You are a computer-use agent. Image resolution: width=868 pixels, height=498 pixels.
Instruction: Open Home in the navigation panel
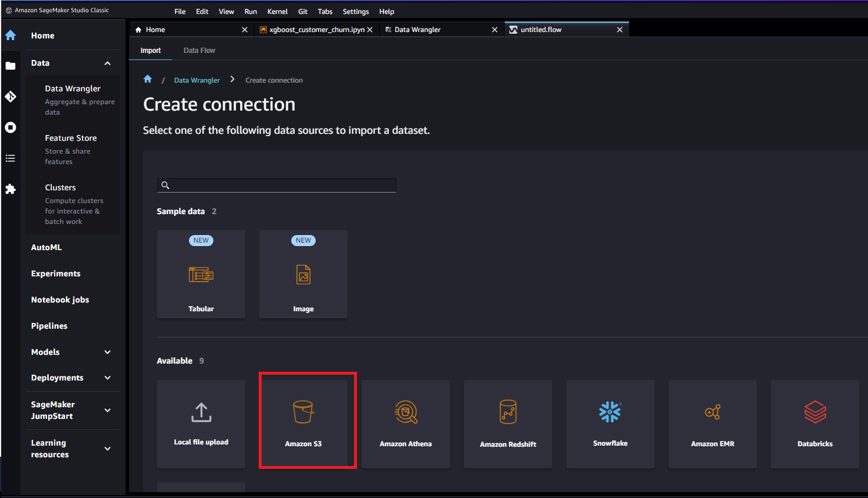click(42, 35)
